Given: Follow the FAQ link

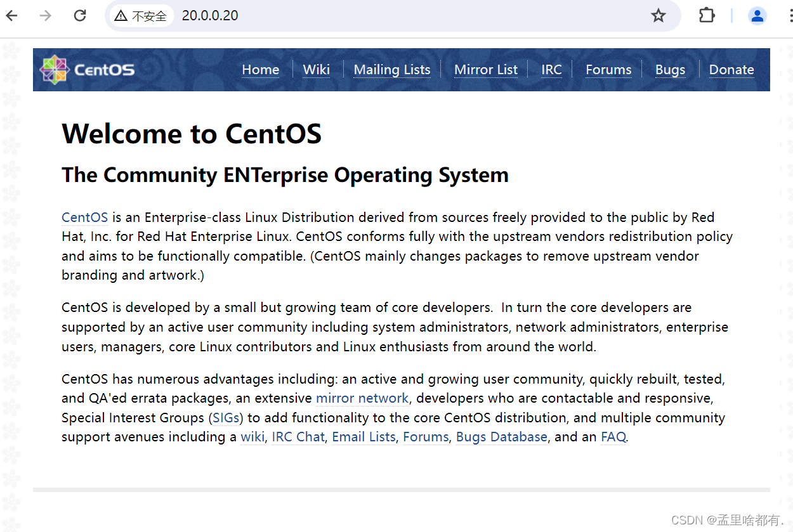Looking at the screenshot, I should (x=613, y=437).
